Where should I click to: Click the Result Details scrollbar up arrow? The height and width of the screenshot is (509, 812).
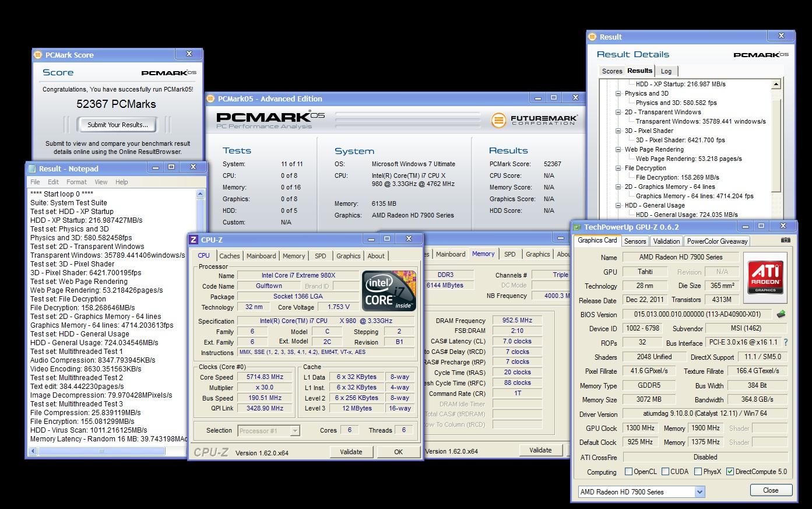tap(776, 85)
